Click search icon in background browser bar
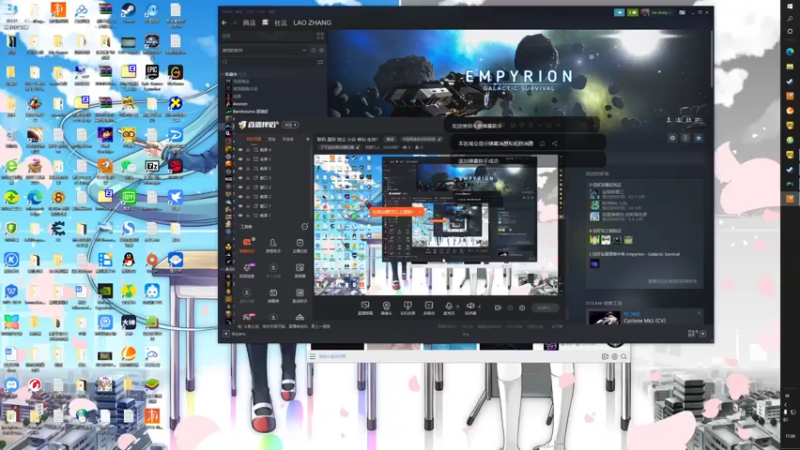This screenshot has height=450, width=800. click(x=623, y=356)
